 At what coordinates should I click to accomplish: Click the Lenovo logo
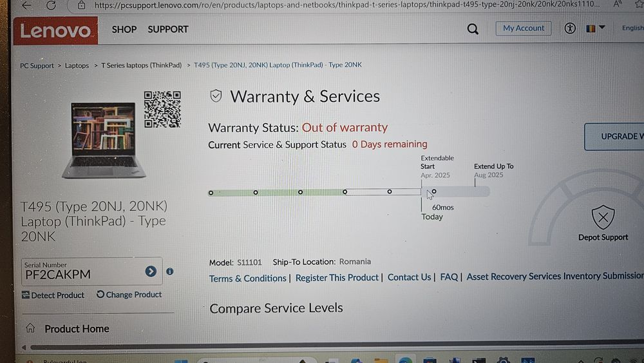[55, 30]
